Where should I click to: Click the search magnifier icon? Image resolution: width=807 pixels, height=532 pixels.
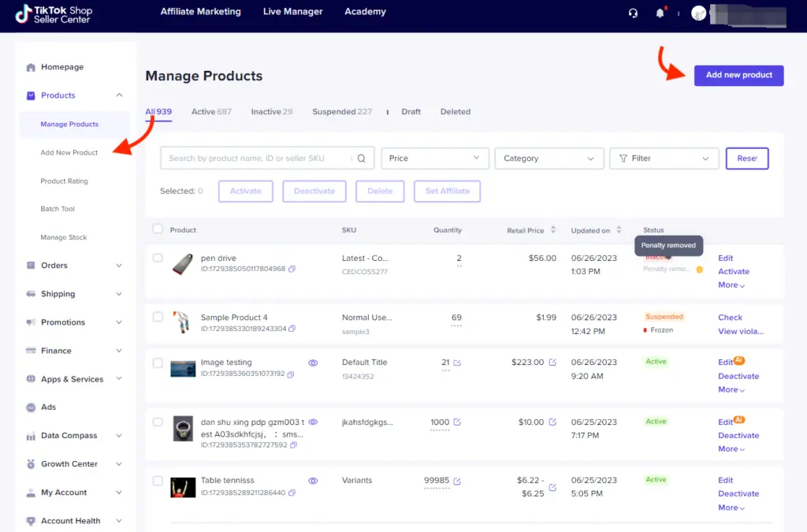click(x=362, y=158)
